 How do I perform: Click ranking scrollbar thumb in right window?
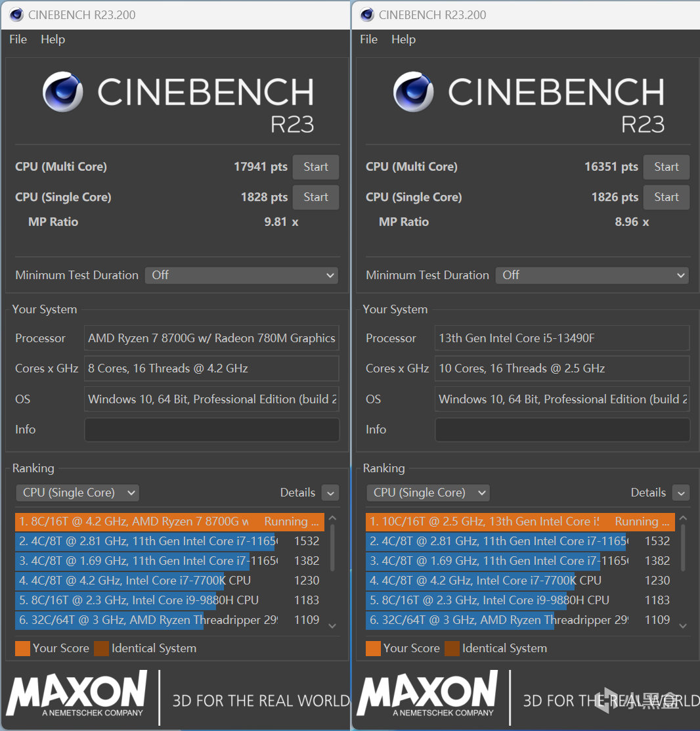(683, 548)
